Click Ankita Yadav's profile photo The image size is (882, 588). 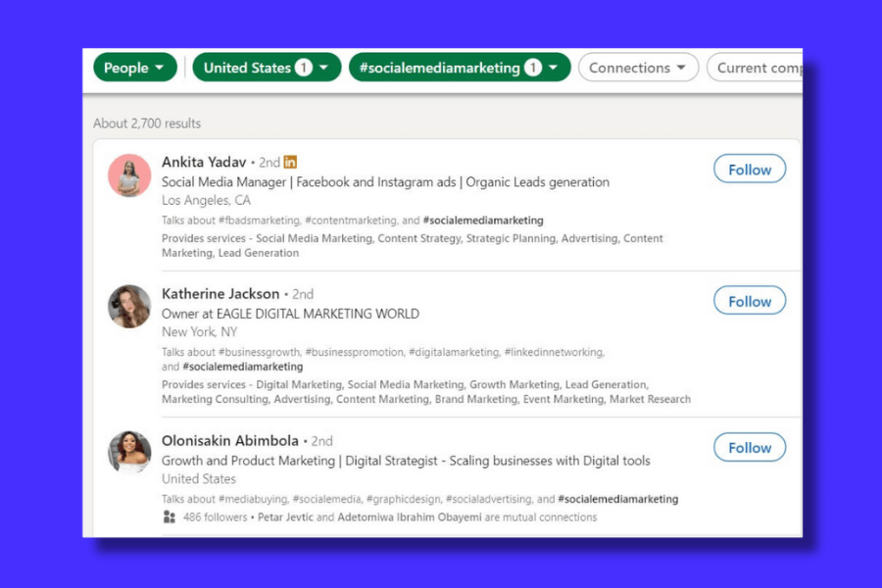128,177
